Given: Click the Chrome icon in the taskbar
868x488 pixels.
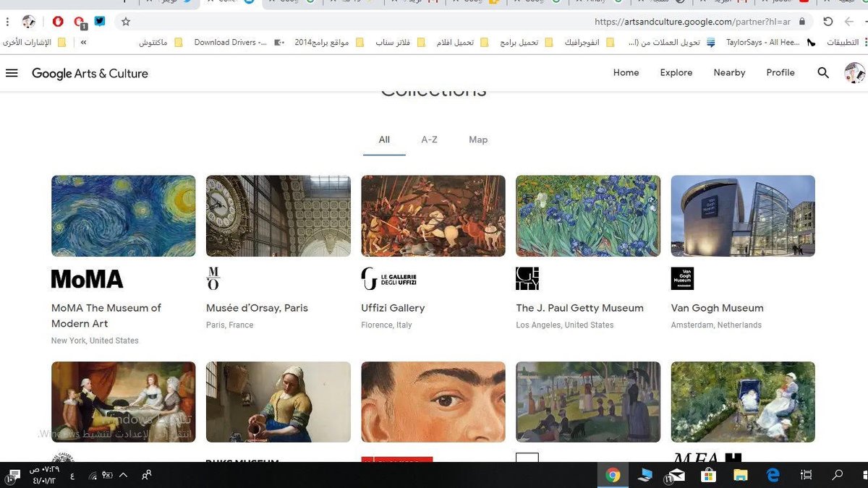Looking at the screenshot, I should [613, 475].
